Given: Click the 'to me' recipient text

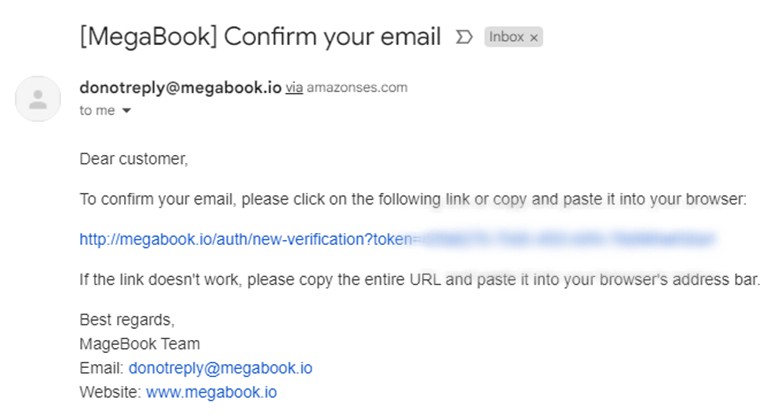Looking at the screenshot, I should pyautogui.click(x=97, y=110).
